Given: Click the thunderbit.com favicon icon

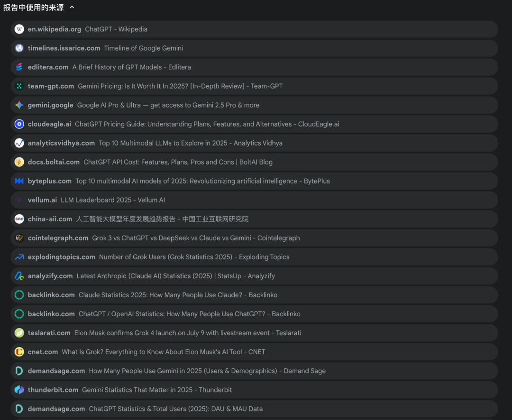Looking at the screenshot, I should 19,390.
